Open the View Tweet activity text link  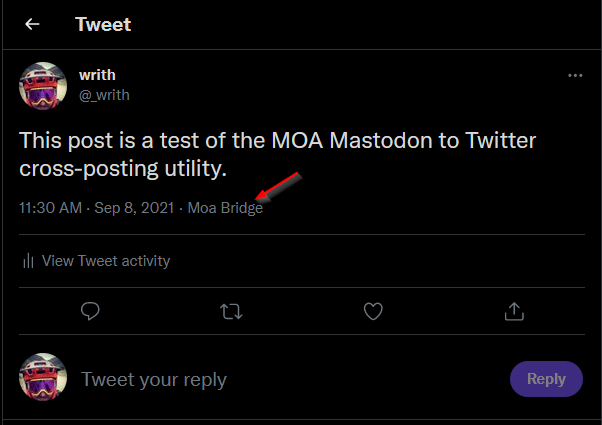click(x=106, y=261)
